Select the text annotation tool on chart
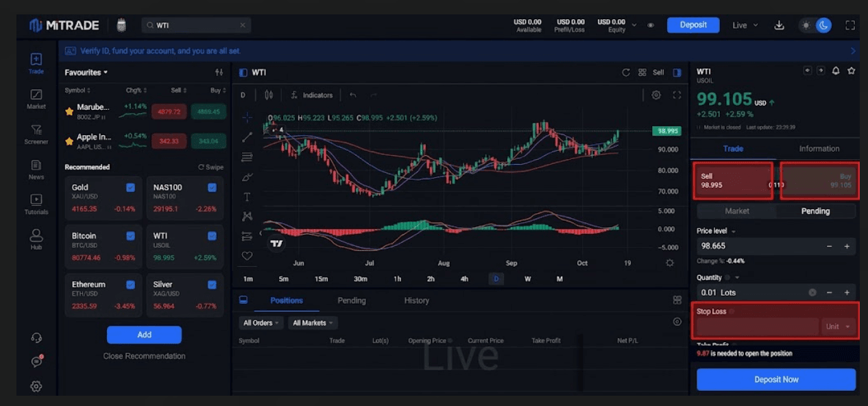Image resolution: width=868 pixels, height=406 pixels. tap(247, 197)
